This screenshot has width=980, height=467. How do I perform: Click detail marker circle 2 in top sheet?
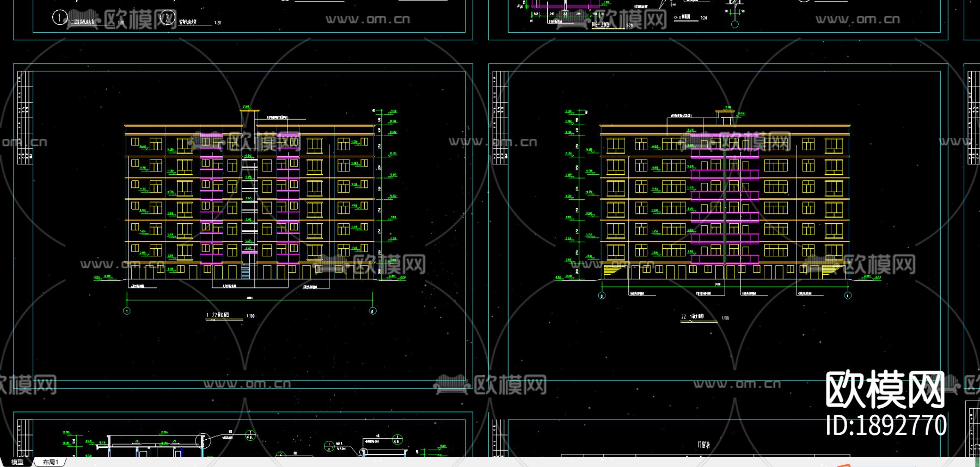pyautogui.click(x=168, y=18)
